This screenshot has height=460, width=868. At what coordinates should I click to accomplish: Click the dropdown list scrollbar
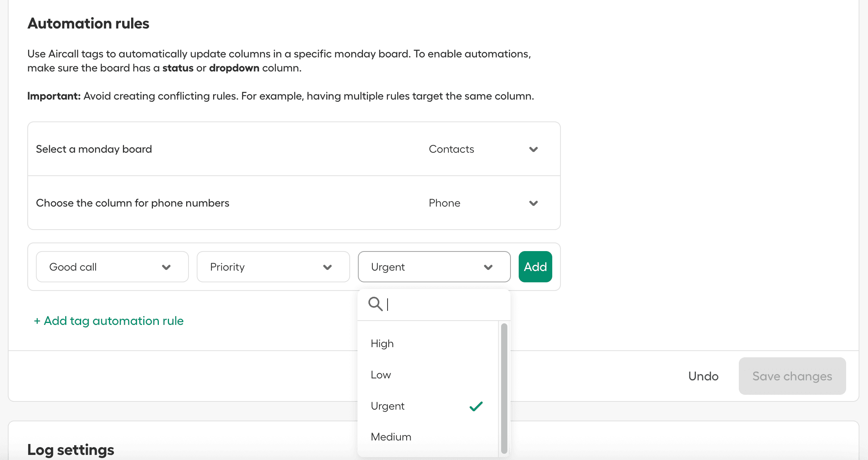click(x=504, y=388)
